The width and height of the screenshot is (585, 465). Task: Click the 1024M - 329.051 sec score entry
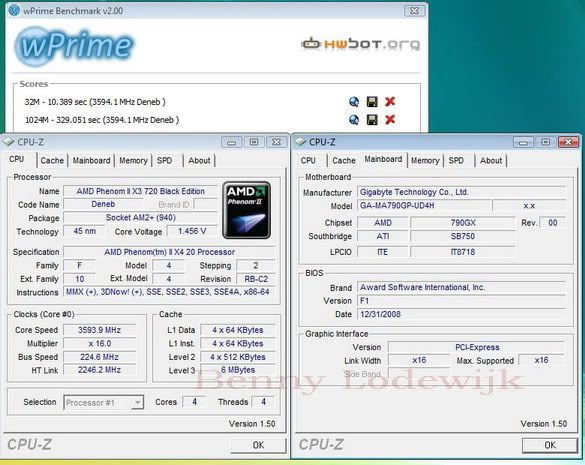[102, 120]
